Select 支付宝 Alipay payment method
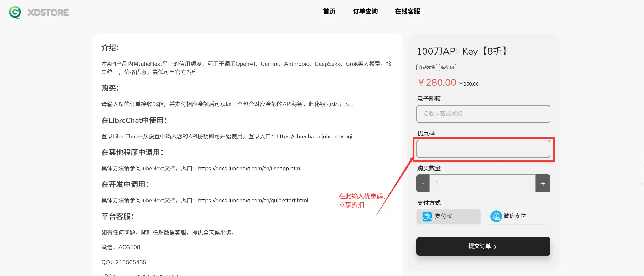This screenshot has height=276, width=644. point(448,217)
